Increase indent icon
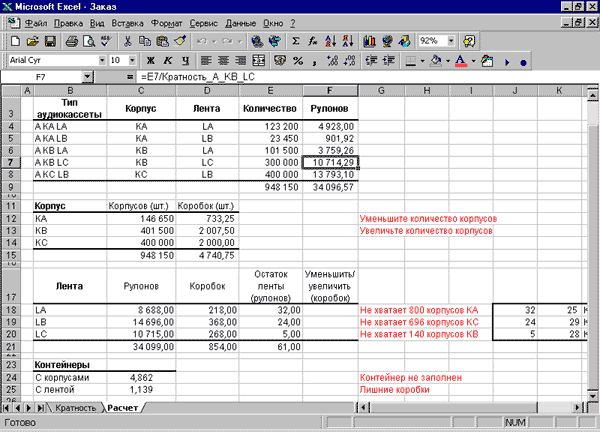 (x=389, y=60)
